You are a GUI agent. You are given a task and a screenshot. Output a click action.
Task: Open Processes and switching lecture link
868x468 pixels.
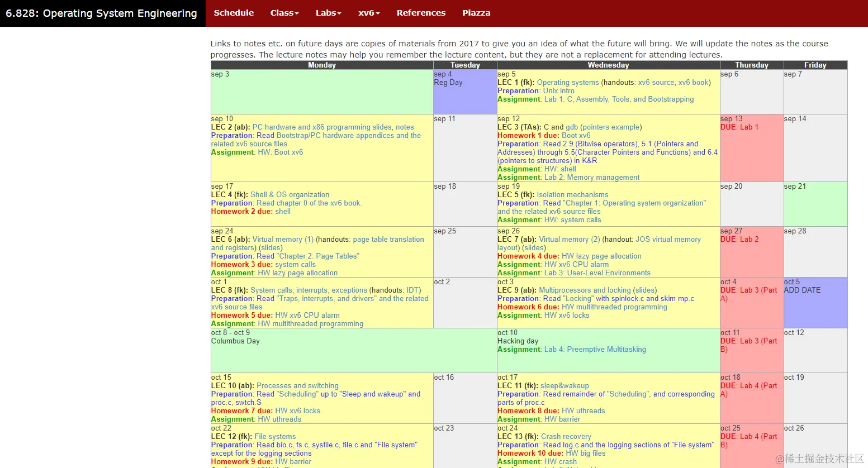(297, 386)
